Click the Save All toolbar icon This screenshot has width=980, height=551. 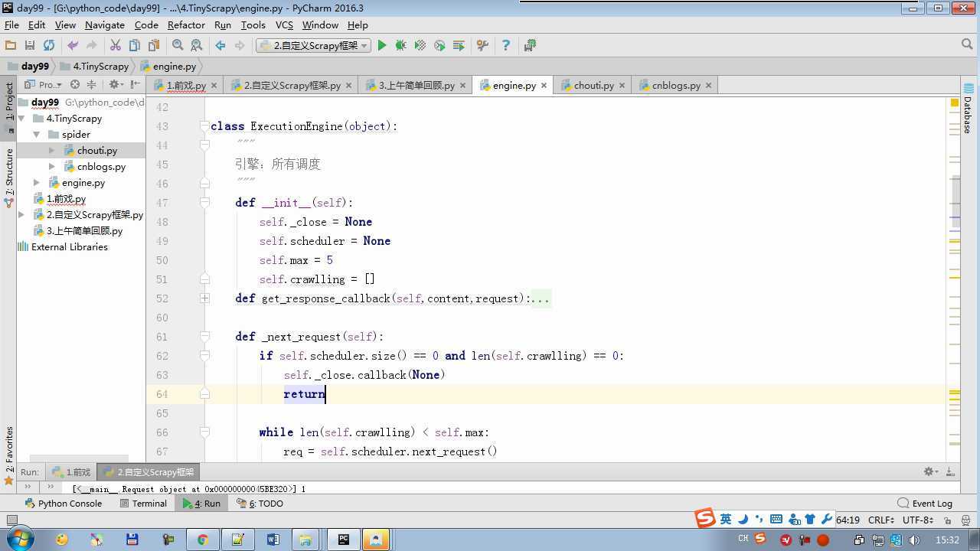point(30,46)
